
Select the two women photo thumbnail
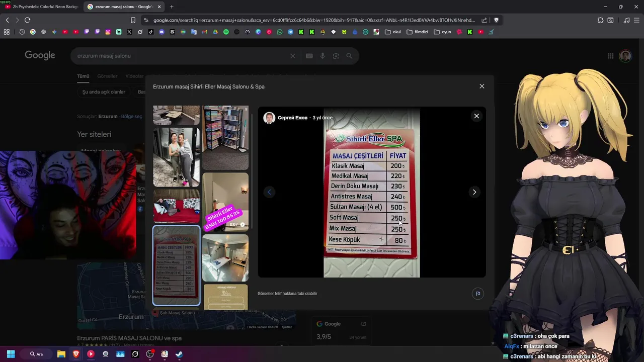pyautogui.click(x=176, y=157)
